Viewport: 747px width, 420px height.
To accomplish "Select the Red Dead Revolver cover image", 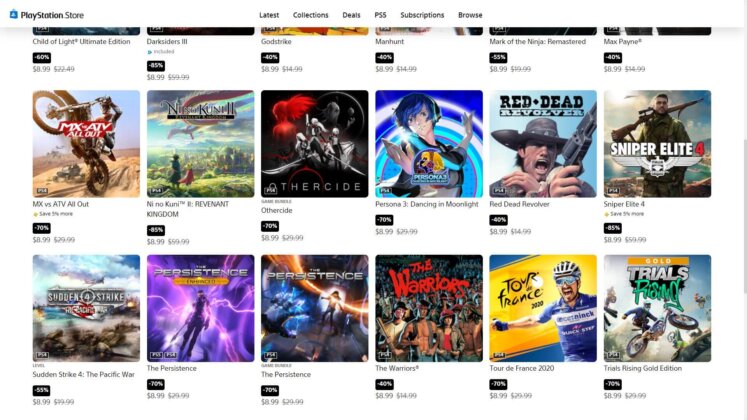I will (543, 144).
